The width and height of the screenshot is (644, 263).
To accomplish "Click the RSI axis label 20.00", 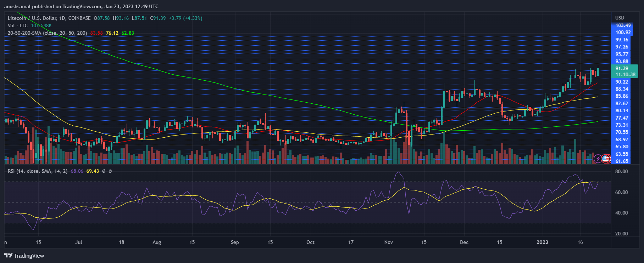I will click(x=621, y=234).
